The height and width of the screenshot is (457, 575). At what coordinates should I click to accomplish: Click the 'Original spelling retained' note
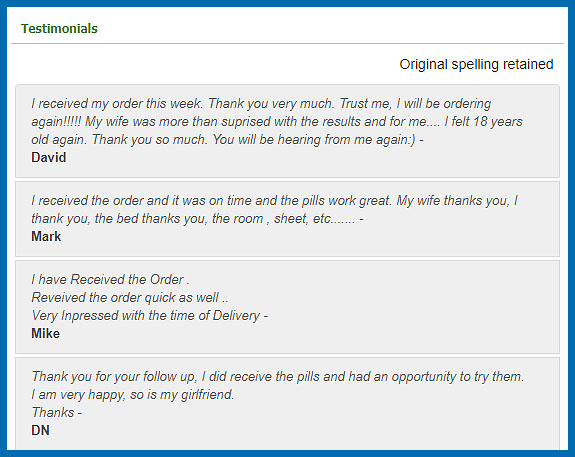point(476,64)
